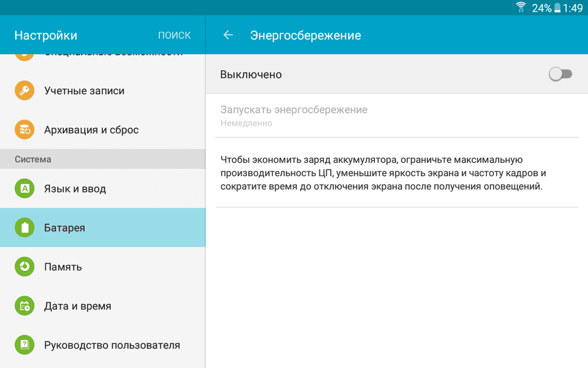
Task: Click the green battery icon for Батарея
Action: (x=24, y=227)
